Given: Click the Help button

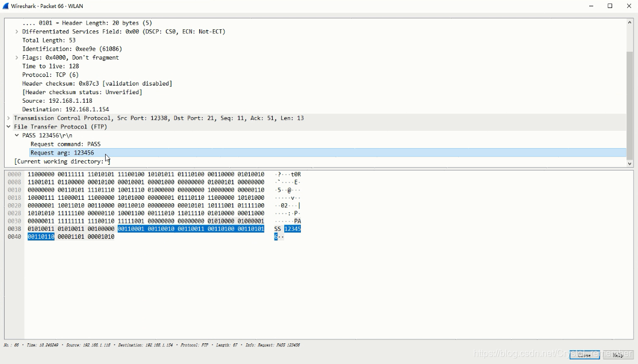Looking at the screenshot, I should tap(618, 355).
